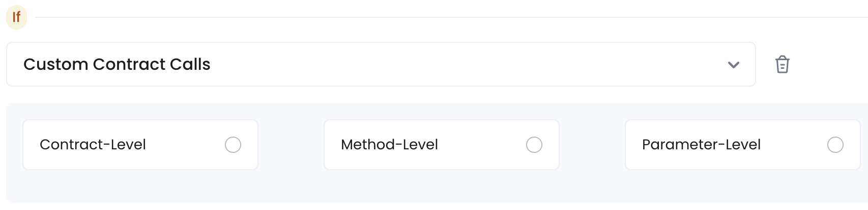This screenshot has width=868, height=210.
Task: Click the 'Custom Contract Calls' text in combo box
Action: pos(117,64)
